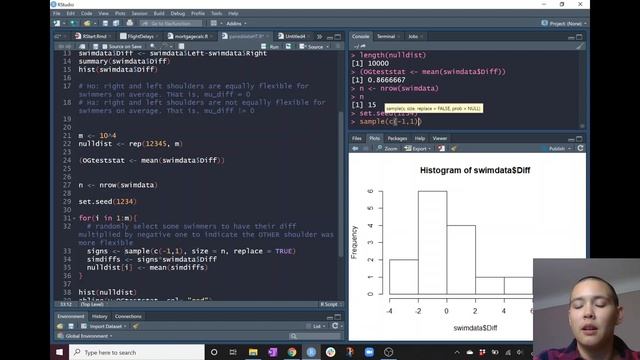Switch to the Jobs tab
Image resolution: width=640 pixels, height=360 pixels.
pyautogui.click(x=413, y=36)
